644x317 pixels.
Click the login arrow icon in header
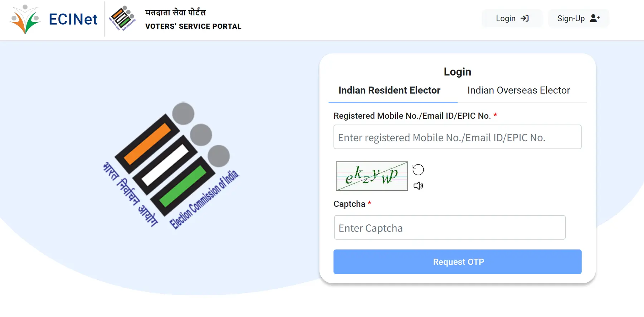point(525,18)
